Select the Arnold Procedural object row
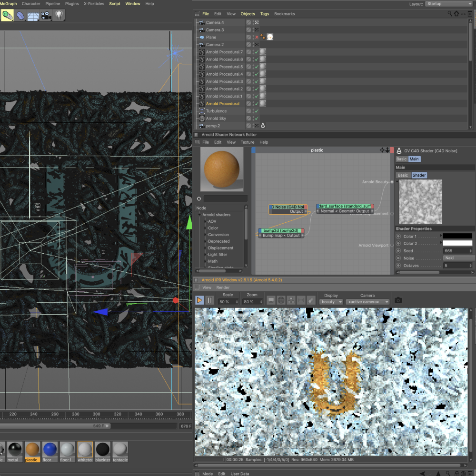 point(222,103)
